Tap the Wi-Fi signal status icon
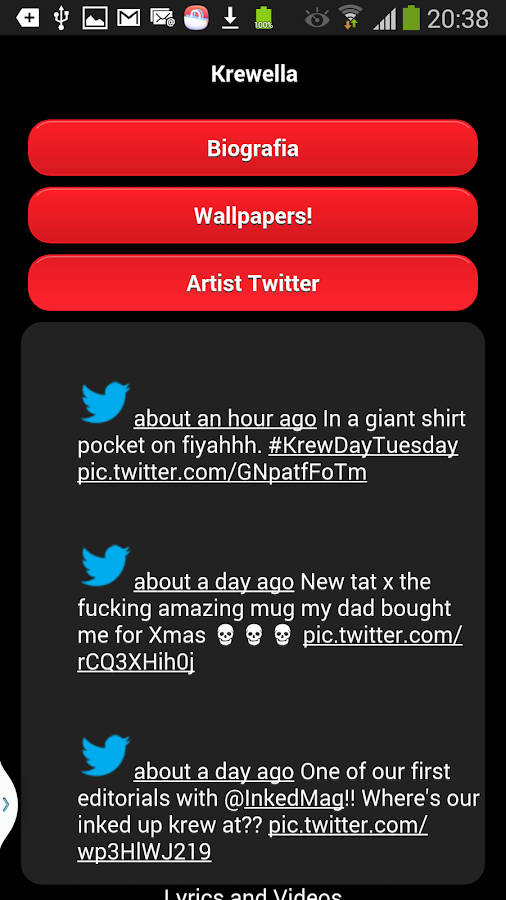The height and width of the screenshot is (900, 506). pos(350,17)
